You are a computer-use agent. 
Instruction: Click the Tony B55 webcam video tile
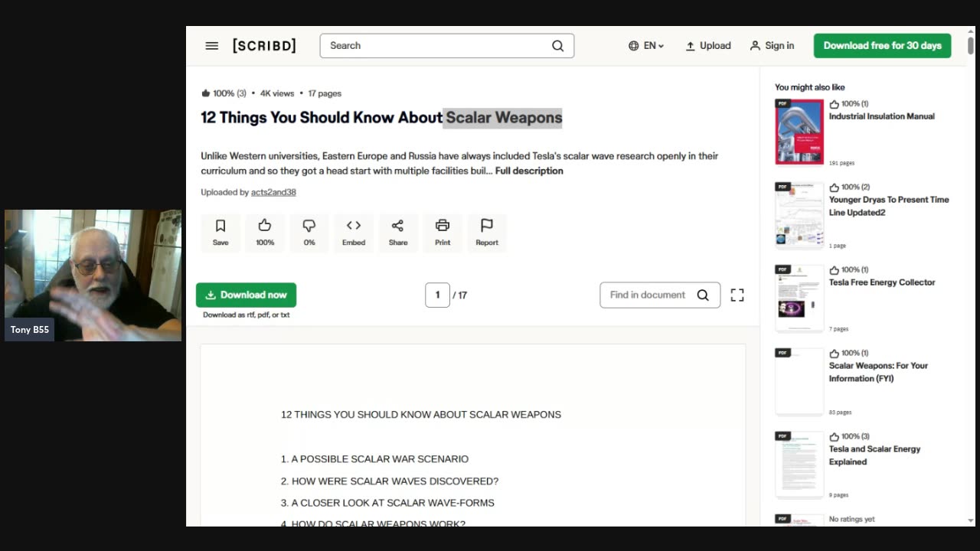[93, 275]
